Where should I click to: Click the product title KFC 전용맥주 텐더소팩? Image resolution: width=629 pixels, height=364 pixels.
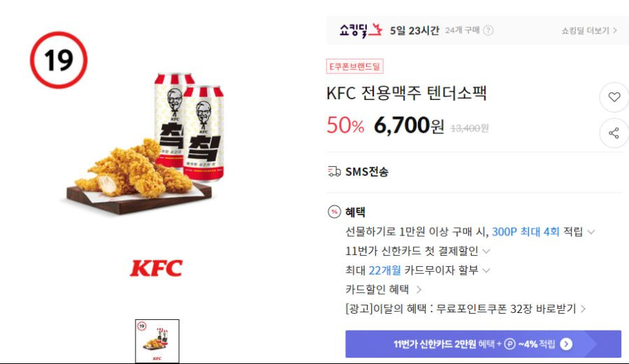pyautogui.click(x=406, y=93)
